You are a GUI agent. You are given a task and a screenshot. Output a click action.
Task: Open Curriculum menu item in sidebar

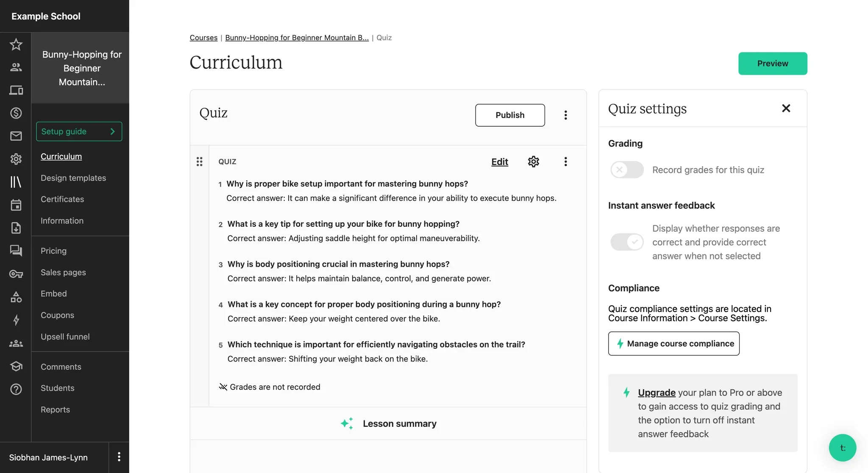tap(61, 156)
